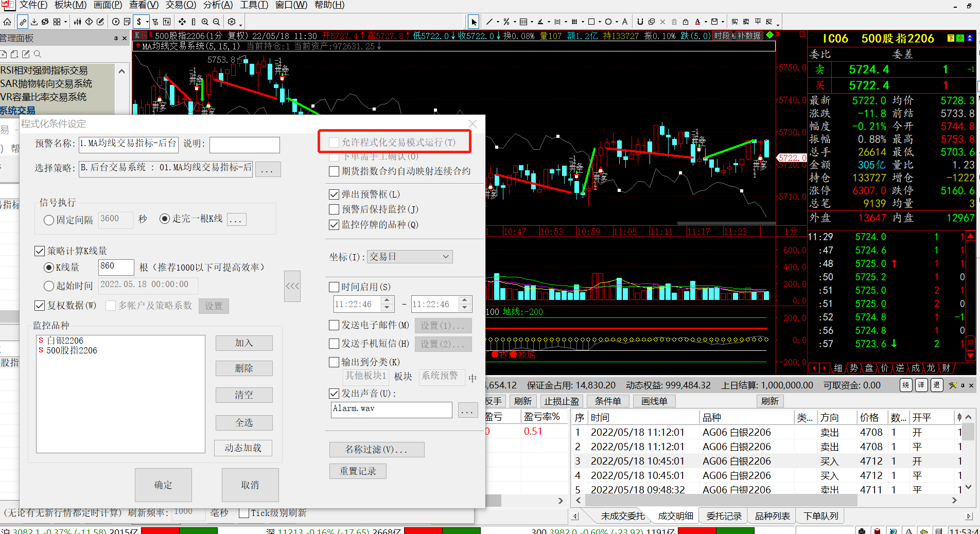
Task: Click the lock drawings icon
Action: (x=686, y=22)
